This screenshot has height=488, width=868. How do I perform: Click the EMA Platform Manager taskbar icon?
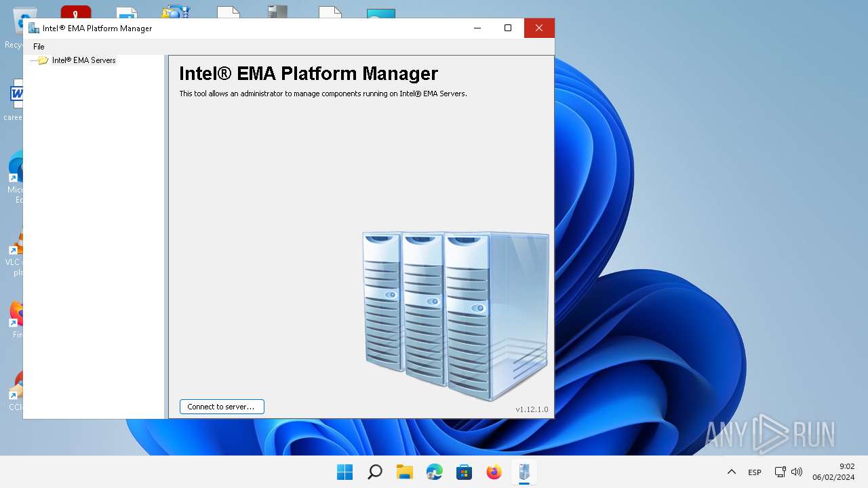(524, 472)
